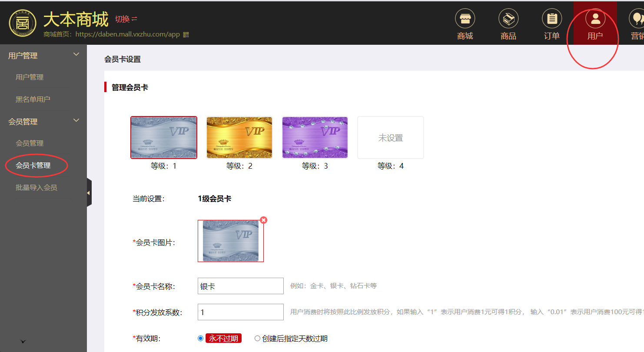Collapse the sidebar with the left arrow handle

(89, 193)
